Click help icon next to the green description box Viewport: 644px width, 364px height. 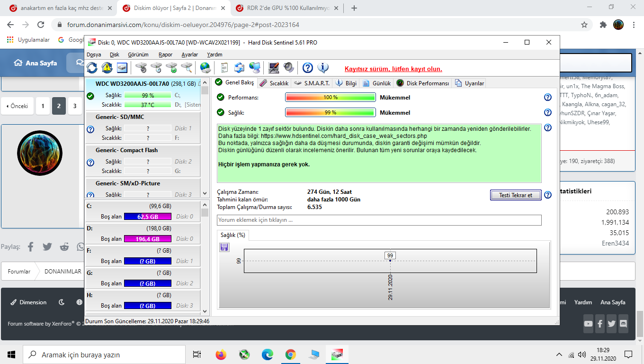pos(548,127)
